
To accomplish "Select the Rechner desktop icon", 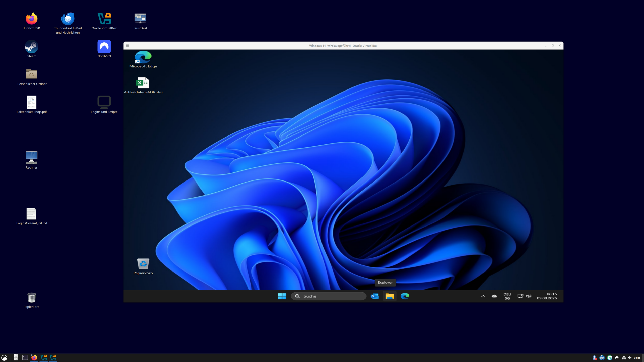I will click(32, 160).
